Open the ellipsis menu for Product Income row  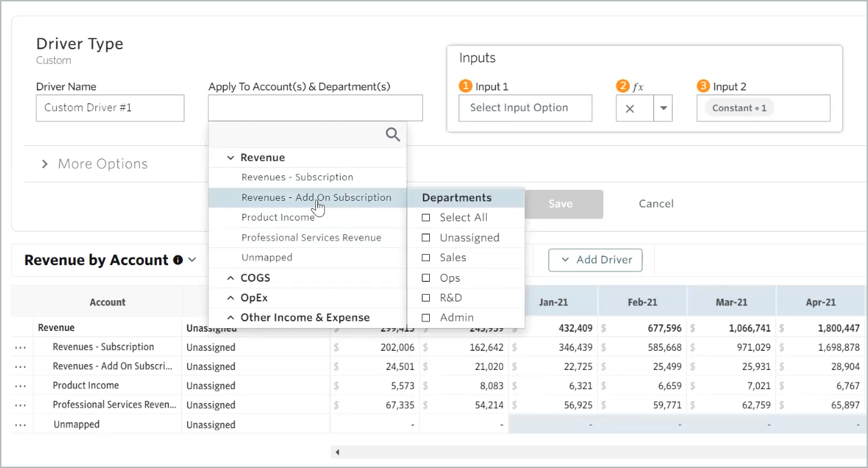(x=21, y=386)
